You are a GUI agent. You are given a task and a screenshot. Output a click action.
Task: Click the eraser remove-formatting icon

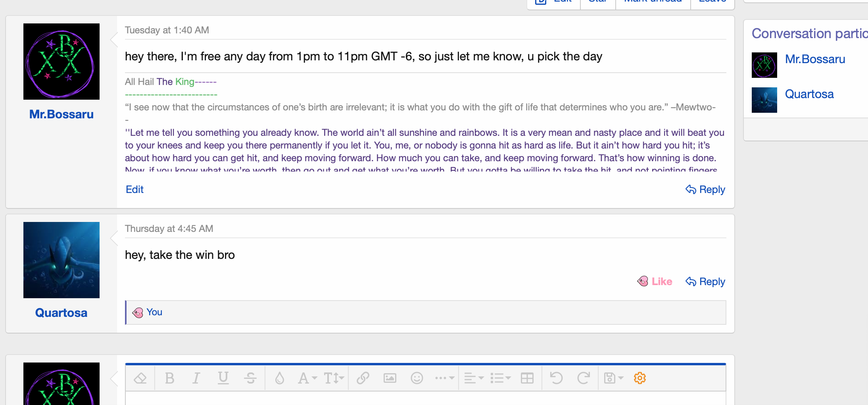(x=140, y=378)
